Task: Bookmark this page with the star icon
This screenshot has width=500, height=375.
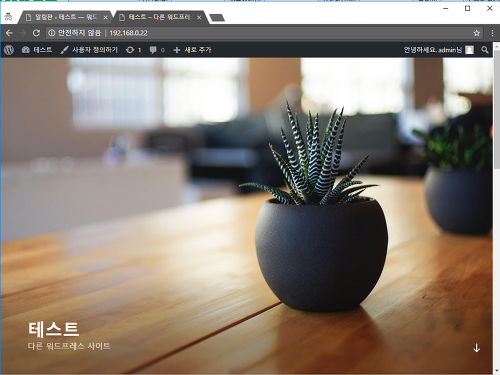Action: 477,33
